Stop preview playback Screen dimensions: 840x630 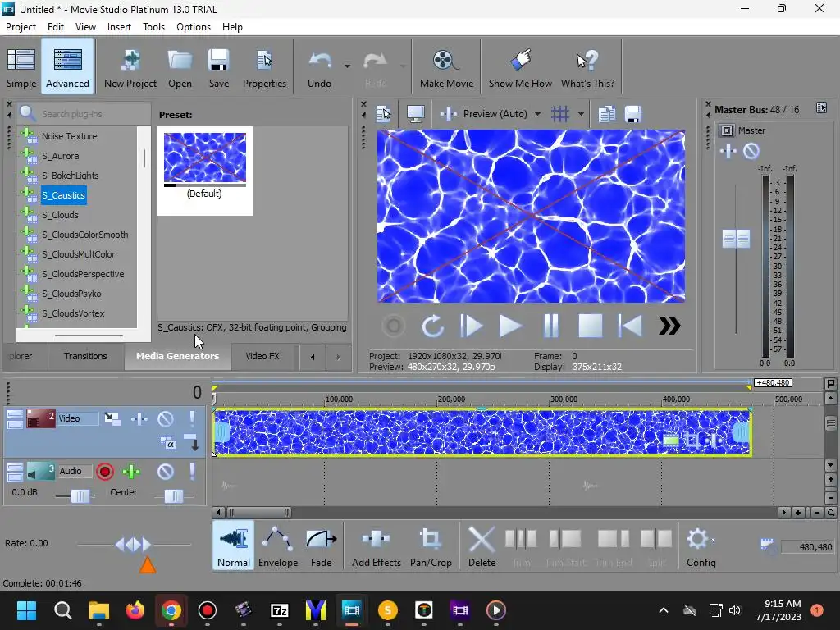591,326
